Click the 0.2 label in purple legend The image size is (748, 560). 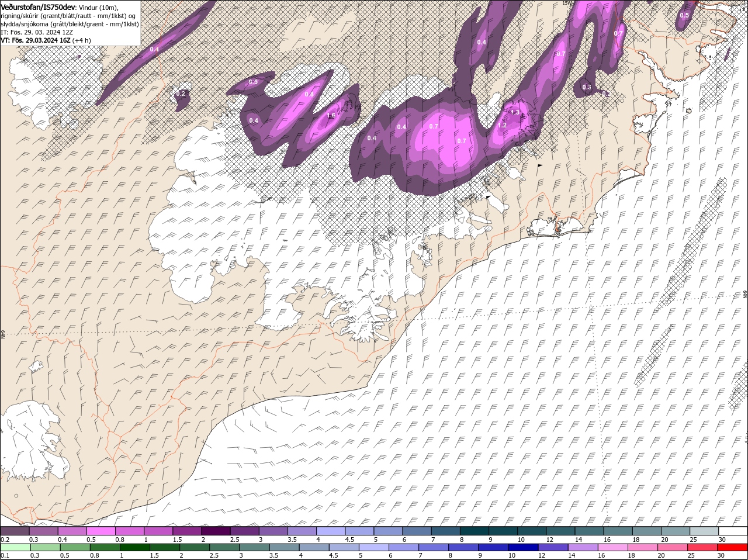[x=5, y=539]
